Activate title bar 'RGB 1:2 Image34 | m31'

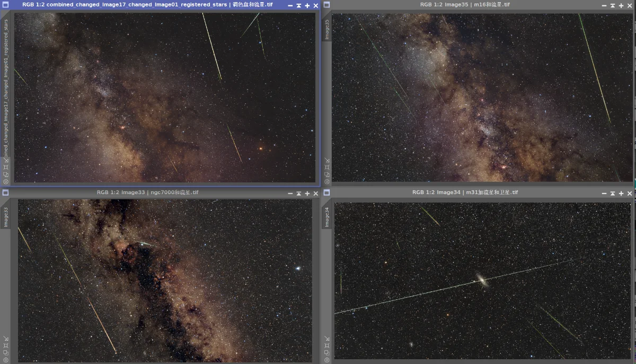point(465,192)
